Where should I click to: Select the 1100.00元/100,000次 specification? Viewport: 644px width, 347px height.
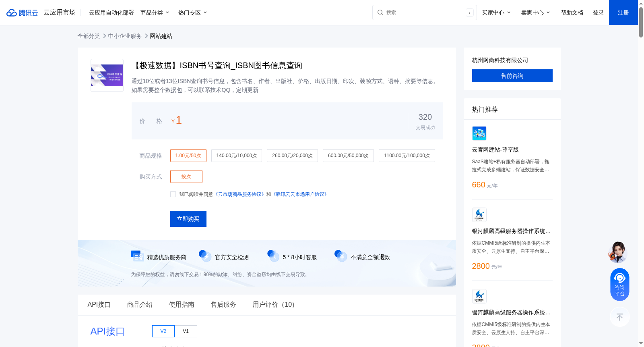407,156
